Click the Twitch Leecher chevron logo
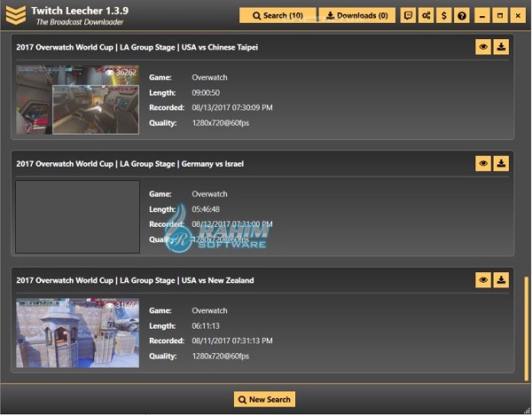 point(16,15)
